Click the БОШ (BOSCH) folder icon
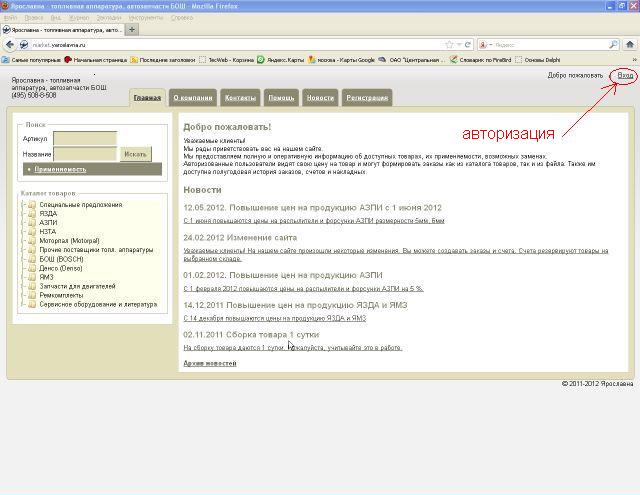The width and height of the screenshot is (640, 495). point(33,259)
